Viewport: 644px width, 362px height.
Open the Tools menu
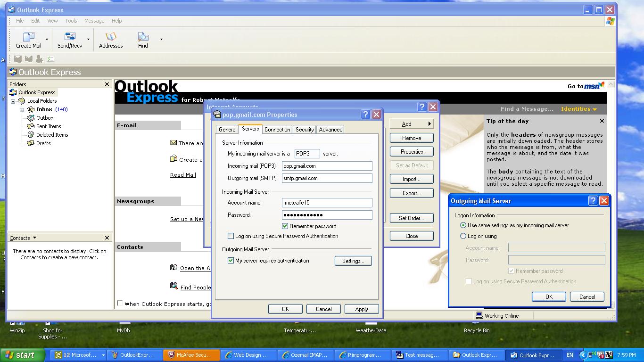pos(71,21)
